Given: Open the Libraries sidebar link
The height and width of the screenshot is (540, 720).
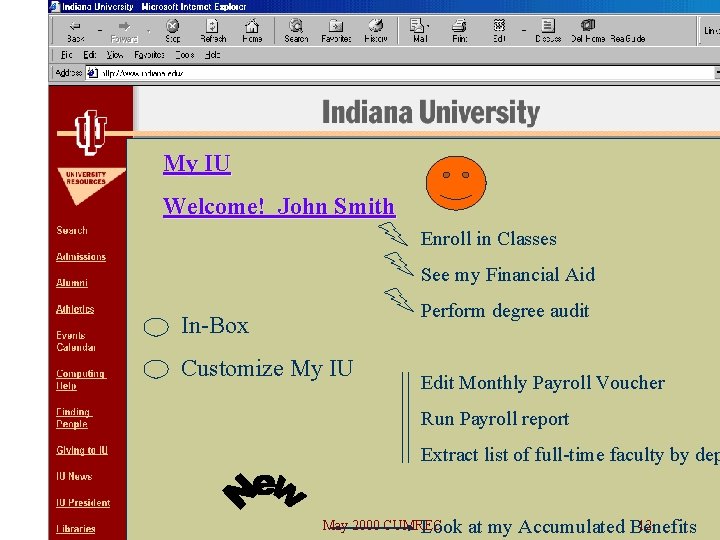Looking at the screenshot, I should [76, 529].
